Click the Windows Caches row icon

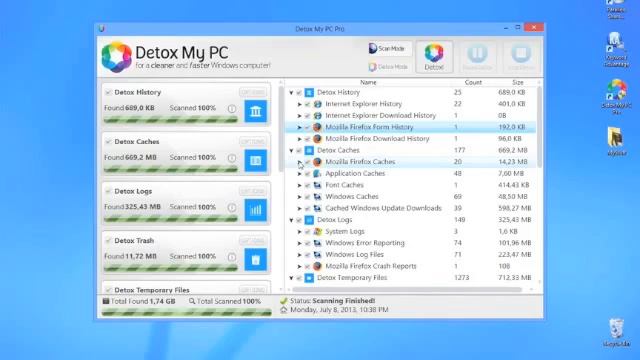(x=317, y=197)
